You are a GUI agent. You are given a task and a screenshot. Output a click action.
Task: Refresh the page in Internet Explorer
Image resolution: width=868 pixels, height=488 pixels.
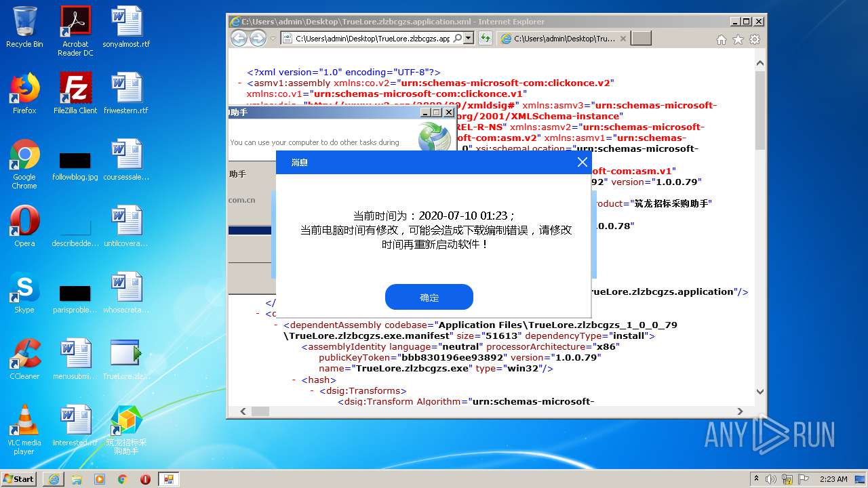pos(485,39)
